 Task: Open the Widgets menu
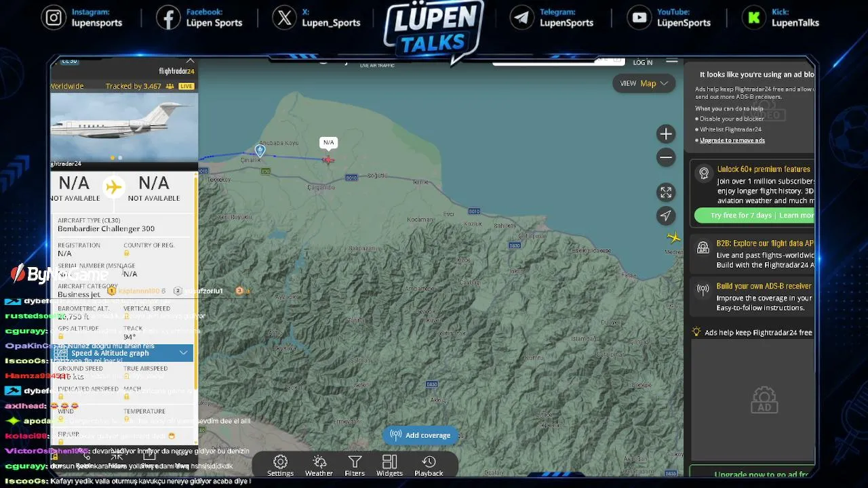pyautogui.click(x=389, y=466)
